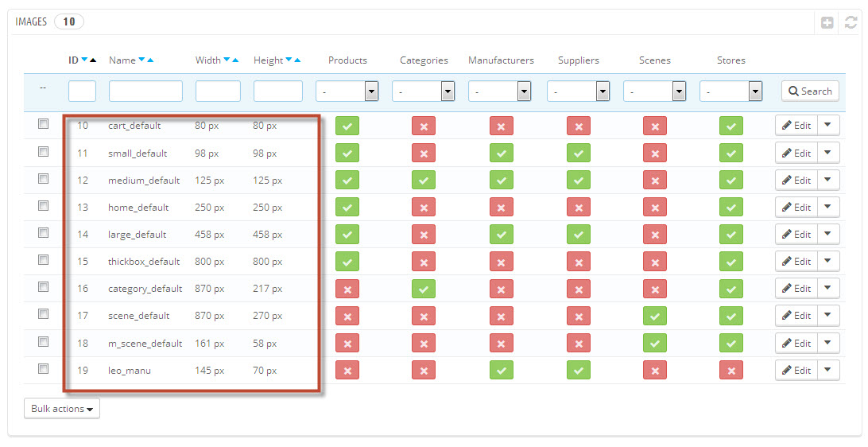Screen dimensions: 868x447
Task: Click the m_scene_default name cell
Action: tap(145, 344)
